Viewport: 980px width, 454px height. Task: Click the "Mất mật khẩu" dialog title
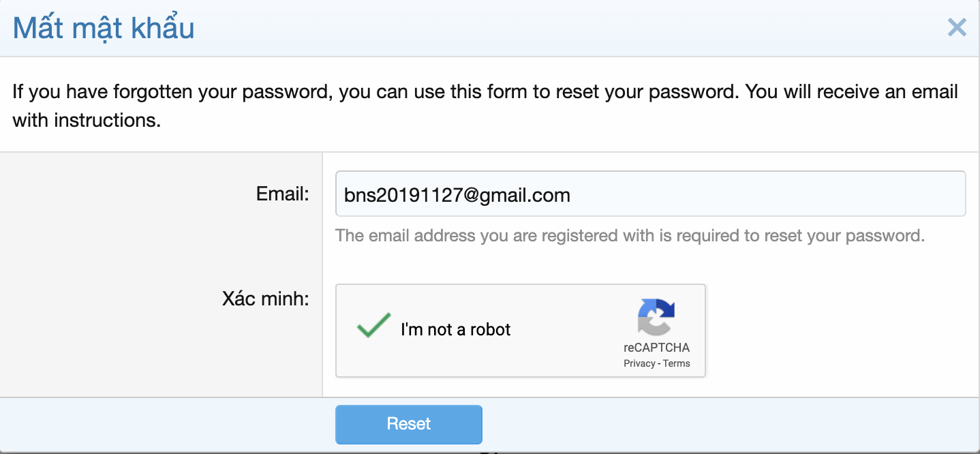pyautogui.click(x=104, y=28)
